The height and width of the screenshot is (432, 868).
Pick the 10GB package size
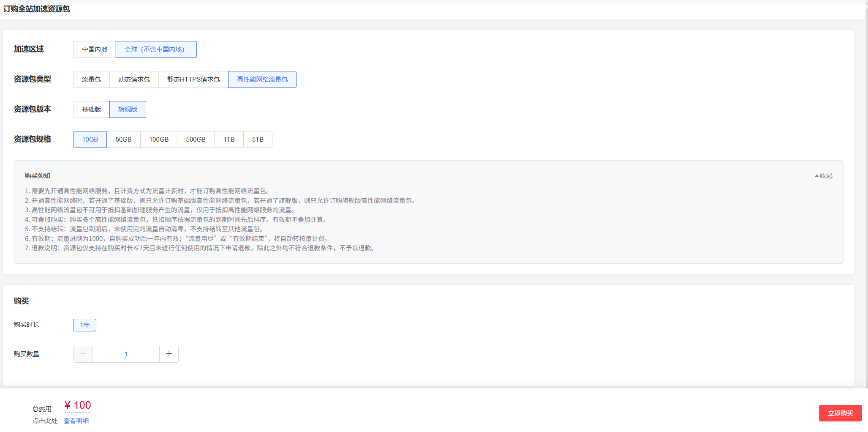[x=90, y=139]
